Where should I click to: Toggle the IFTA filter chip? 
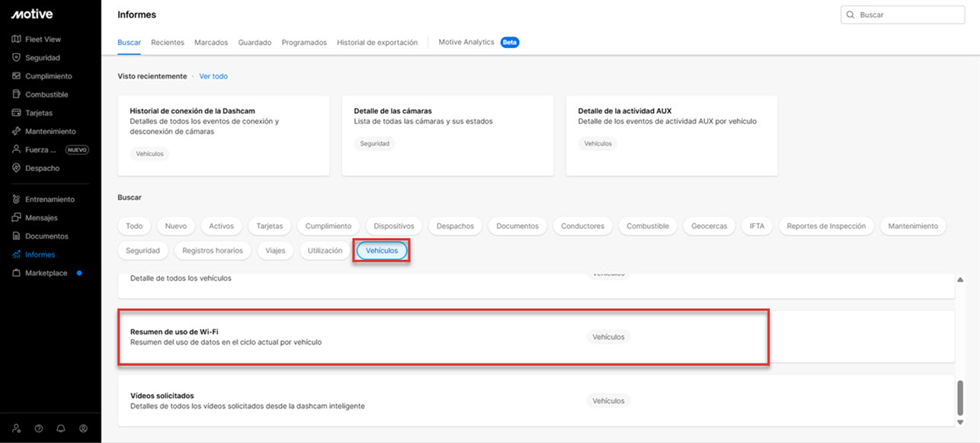(757, 226)
